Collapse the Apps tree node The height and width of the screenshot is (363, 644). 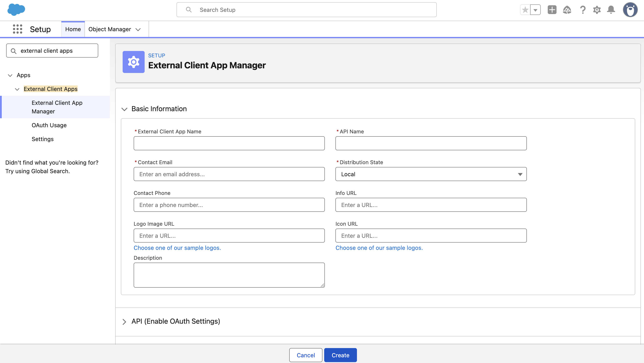click(10, 75)
